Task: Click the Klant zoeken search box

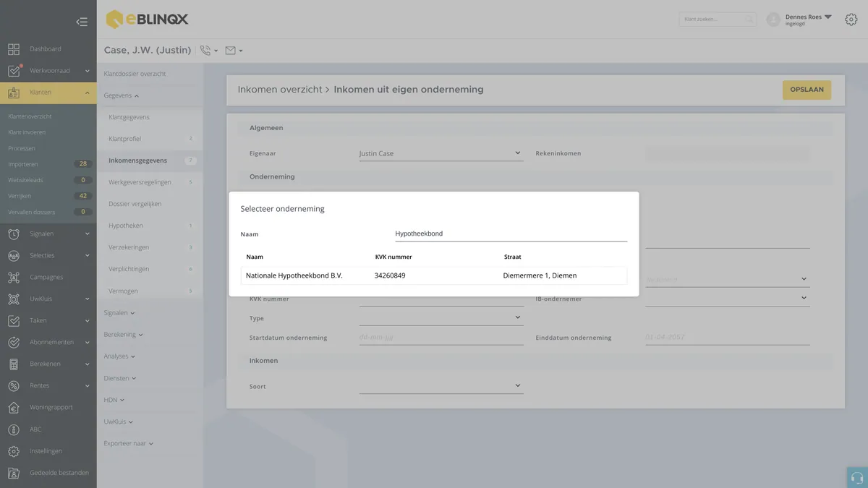Action: 718,20
